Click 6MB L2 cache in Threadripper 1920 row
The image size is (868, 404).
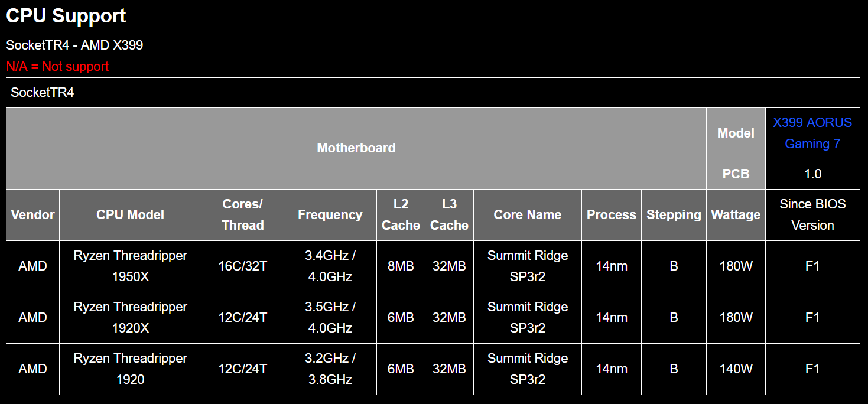pyautogui.click(x=401, y=369)
